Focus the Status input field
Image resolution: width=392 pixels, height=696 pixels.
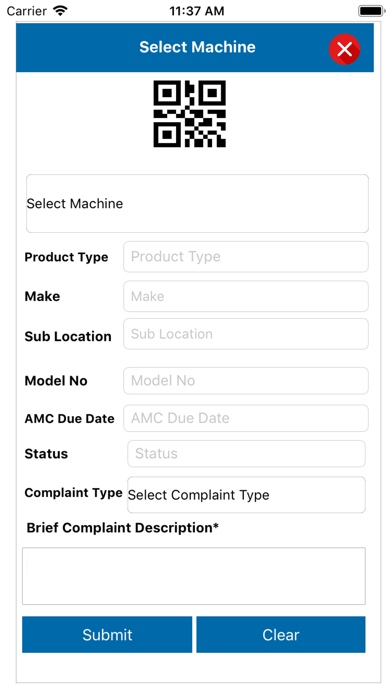pos(246,454)
